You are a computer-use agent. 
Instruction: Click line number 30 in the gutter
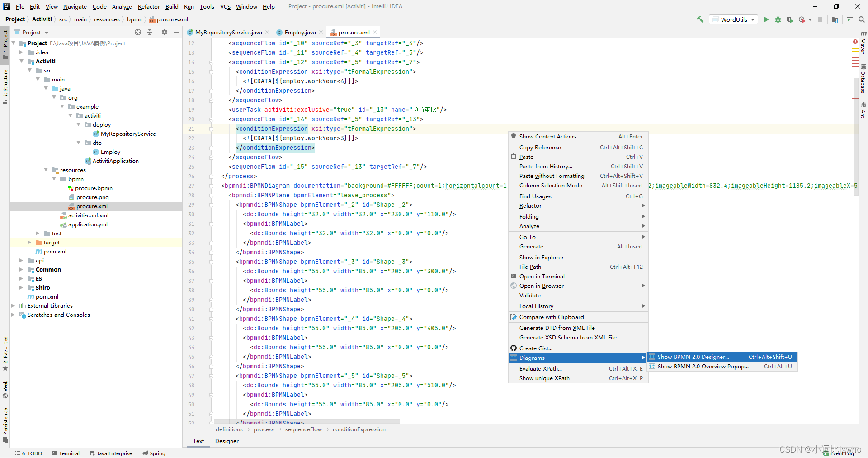coord(191,214)
